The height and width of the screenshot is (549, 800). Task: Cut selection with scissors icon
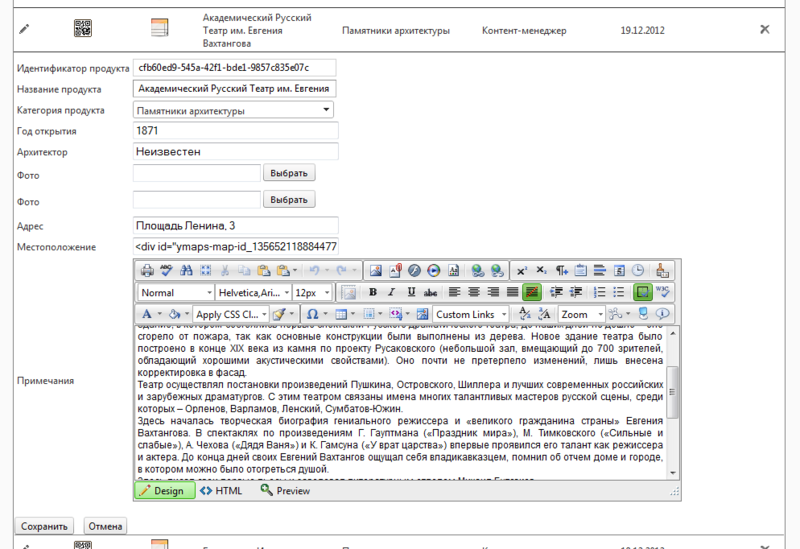224,270
